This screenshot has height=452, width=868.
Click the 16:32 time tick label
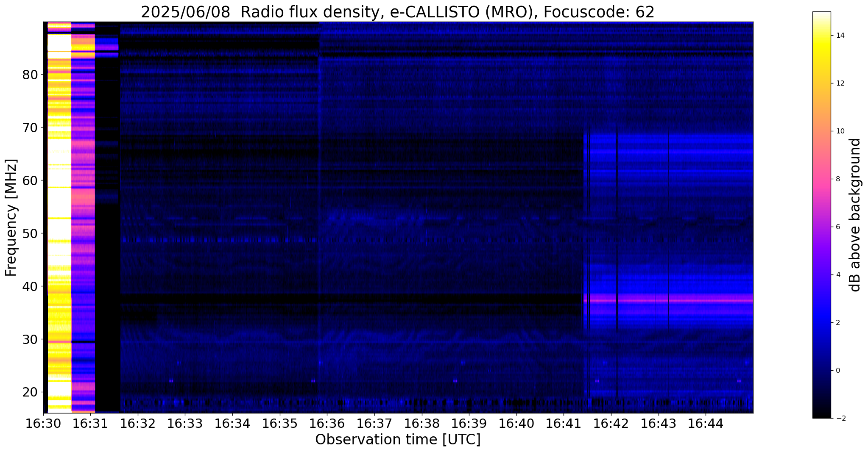click(138, 423)
